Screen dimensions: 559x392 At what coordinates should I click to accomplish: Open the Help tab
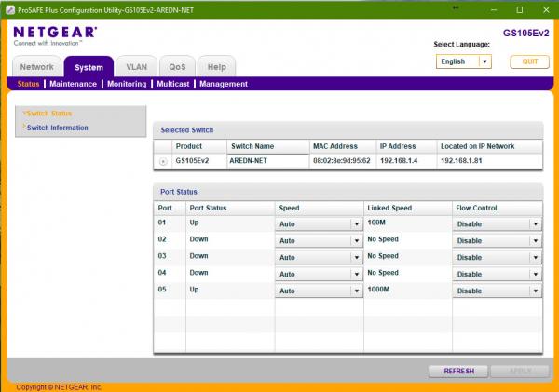pyautogui.click(x=217, y=67)
